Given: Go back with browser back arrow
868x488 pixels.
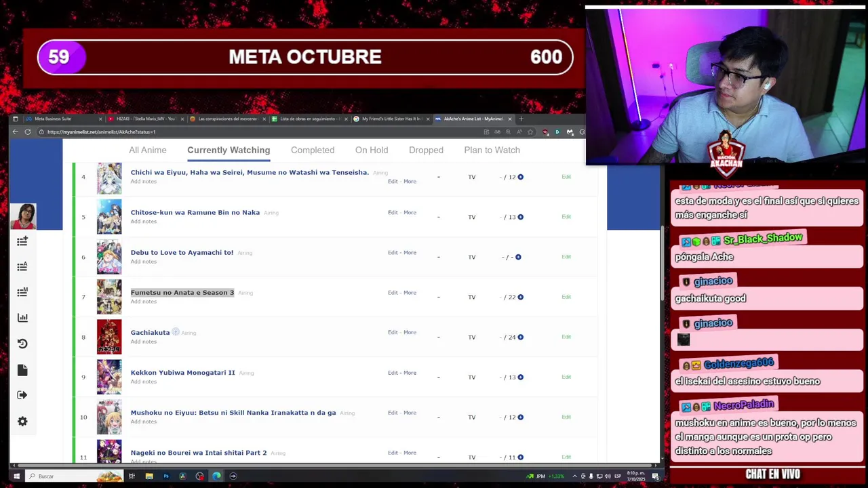Looking at the screenshot, I should [x=15, y=131].
